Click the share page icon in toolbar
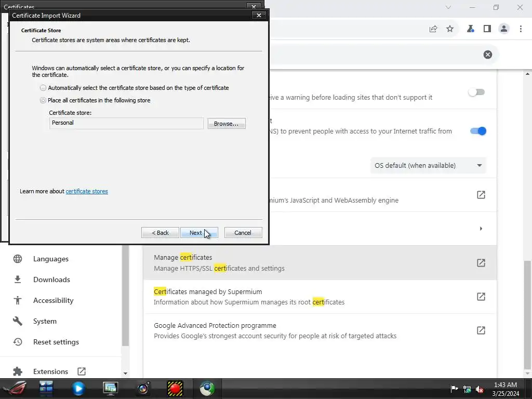Viewport: 532px width, 399px height. 433,29
